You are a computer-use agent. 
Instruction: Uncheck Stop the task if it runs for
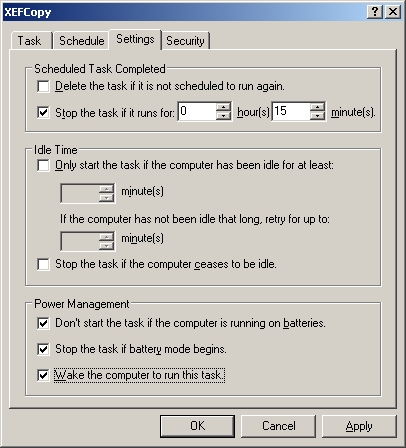coord(43,112)
